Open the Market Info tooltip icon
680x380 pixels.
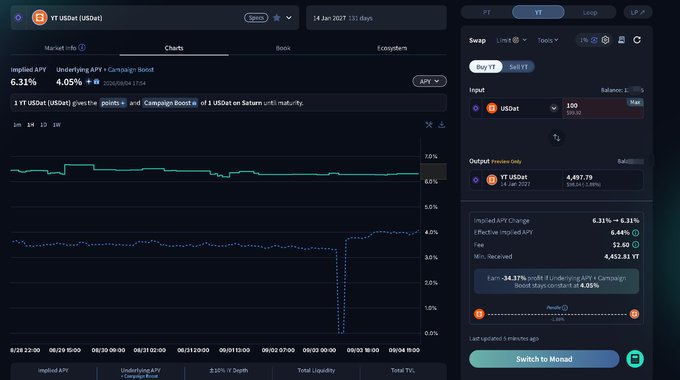point(82,48)
